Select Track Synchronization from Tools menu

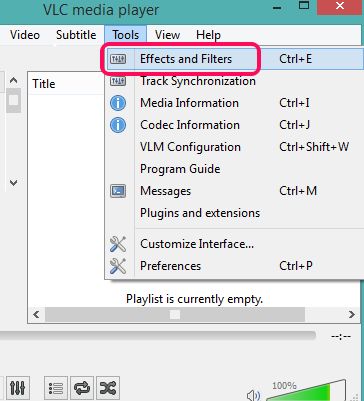(235, 81)
